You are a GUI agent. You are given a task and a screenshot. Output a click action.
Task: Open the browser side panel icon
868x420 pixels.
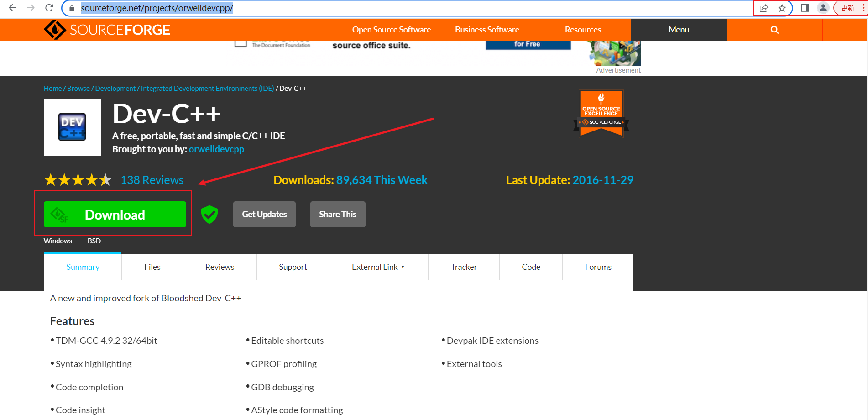click(805, 8)
